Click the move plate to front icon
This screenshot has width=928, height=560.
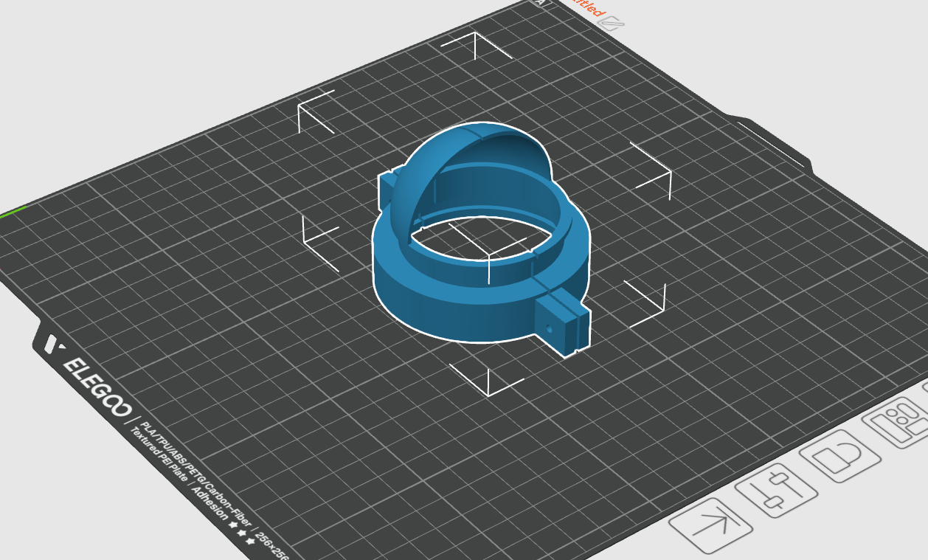tap(710, 525)
